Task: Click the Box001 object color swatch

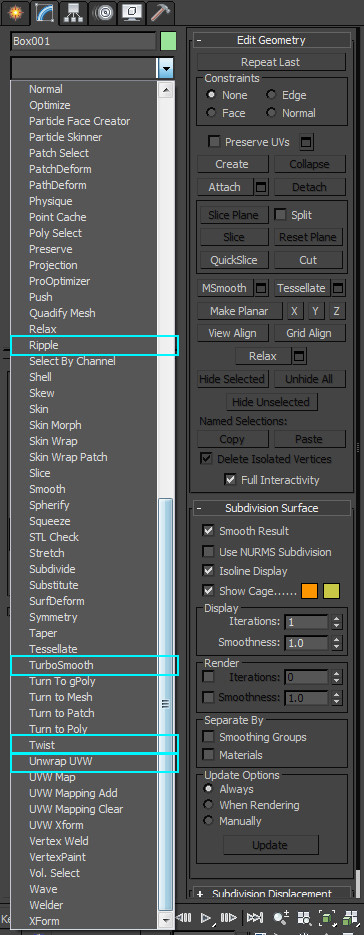Action: point(168,42)
